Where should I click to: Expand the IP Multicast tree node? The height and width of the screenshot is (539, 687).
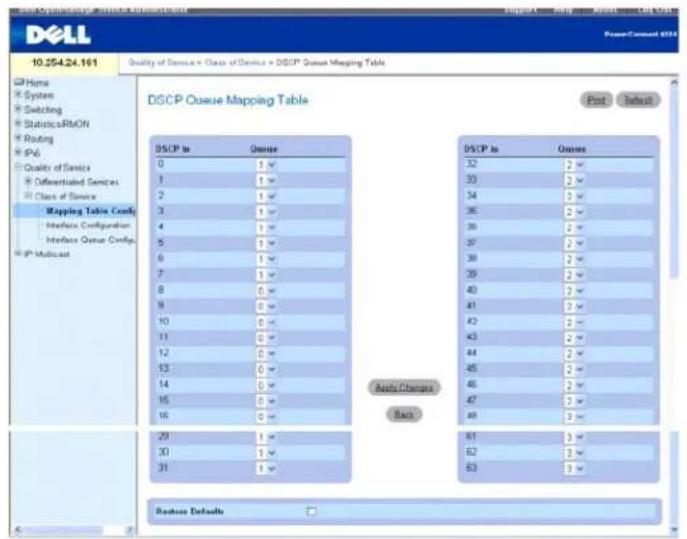click(18, 254)
